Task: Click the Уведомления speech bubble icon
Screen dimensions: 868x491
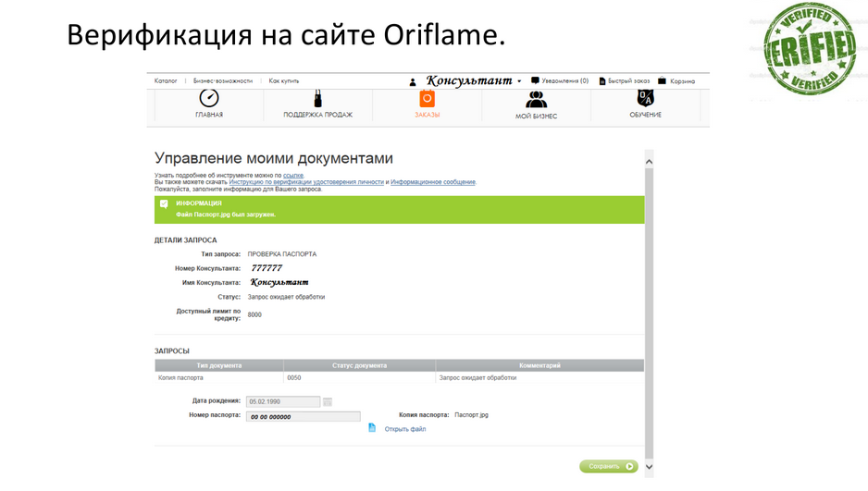Action: (535, 80)
